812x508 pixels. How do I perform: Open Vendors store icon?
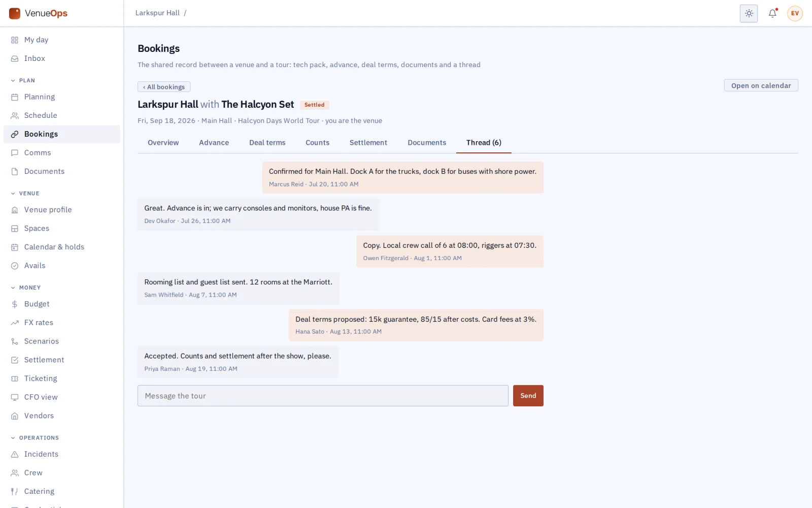coord(15,416)
